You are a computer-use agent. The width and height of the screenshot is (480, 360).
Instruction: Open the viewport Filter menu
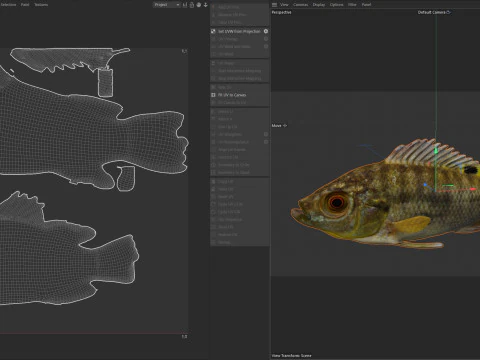click(x=352, y=5)
